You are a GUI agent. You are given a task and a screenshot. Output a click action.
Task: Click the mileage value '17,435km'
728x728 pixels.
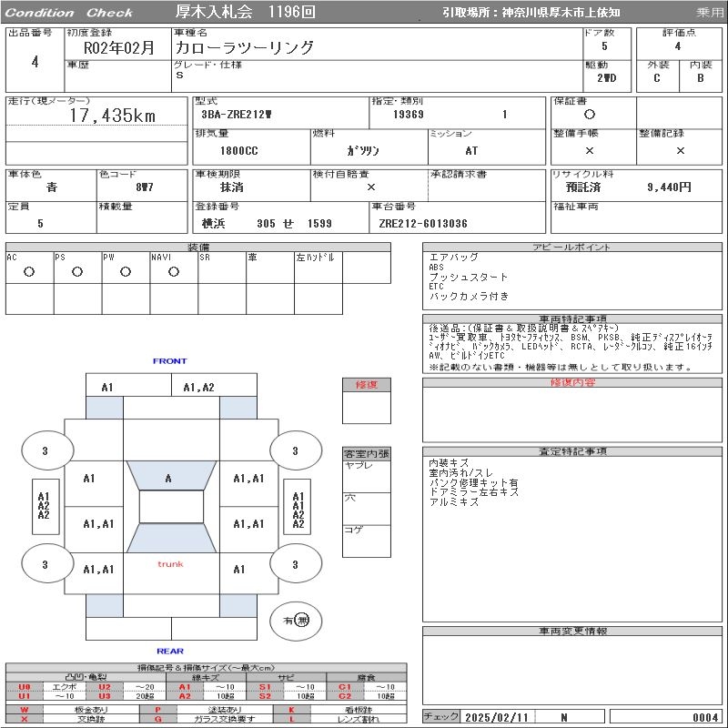113,116
